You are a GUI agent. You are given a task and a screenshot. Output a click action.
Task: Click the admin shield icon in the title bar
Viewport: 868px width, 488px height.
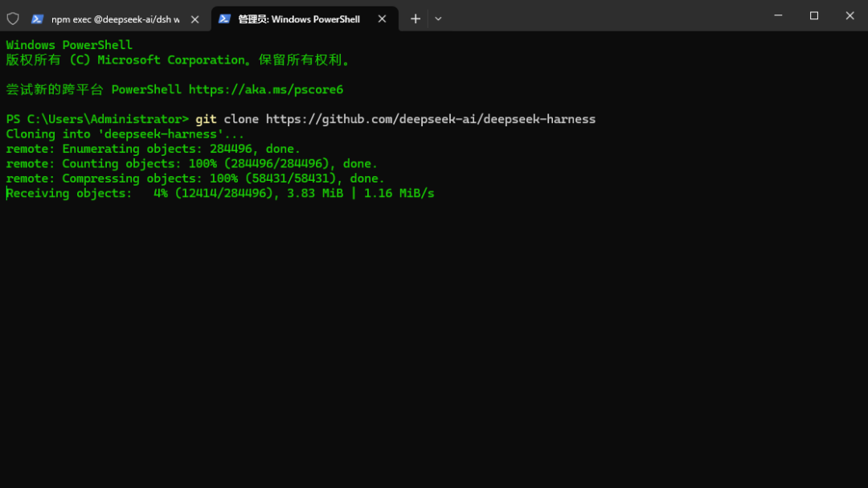coord(13,18)
